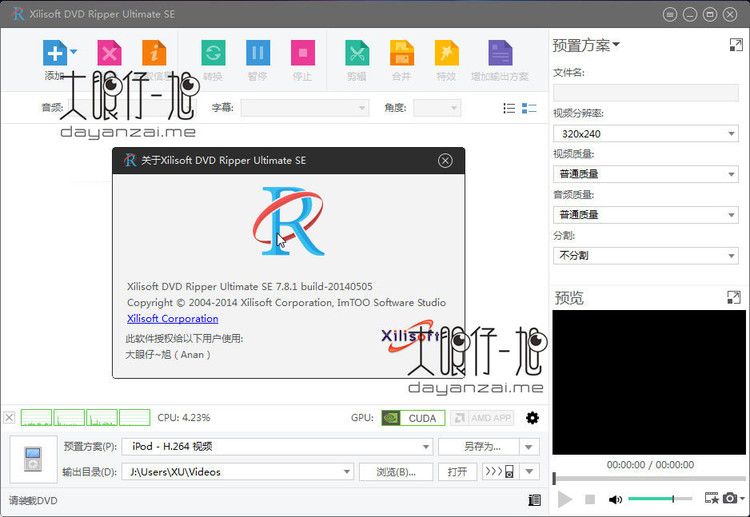Toggle AMD APP GPU acceleration
The image size is (750, 517).
[482, 418]
